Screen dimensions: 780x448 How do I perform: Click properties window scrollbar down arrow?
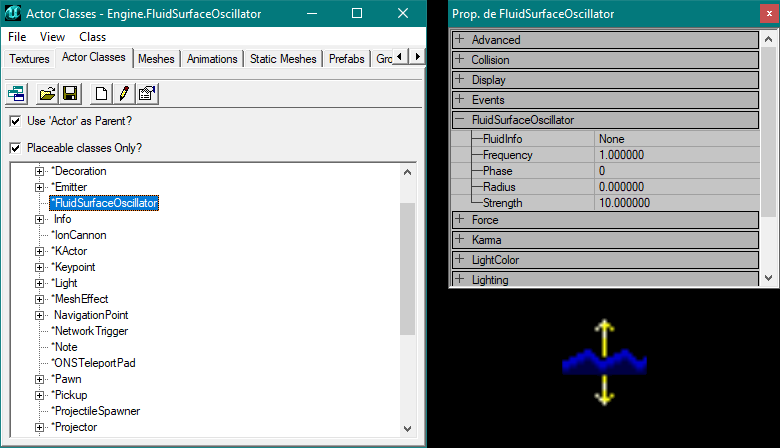(x=769, y=278)
